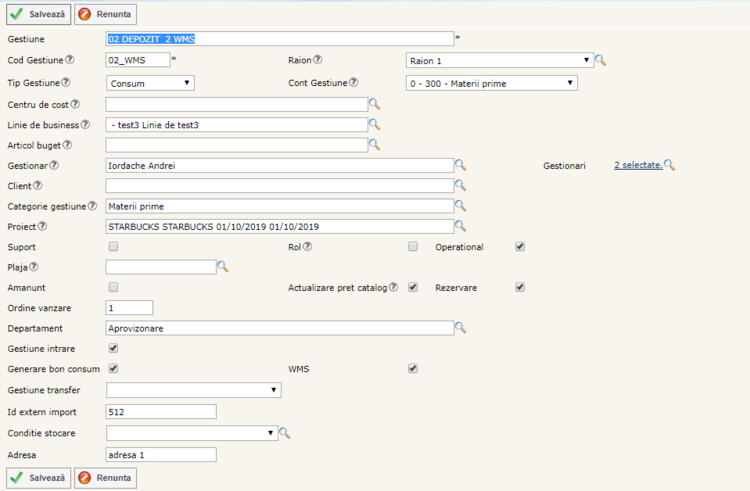
Task: Click the search icon next to Raion dropdown
Action: tap(601, 61)
